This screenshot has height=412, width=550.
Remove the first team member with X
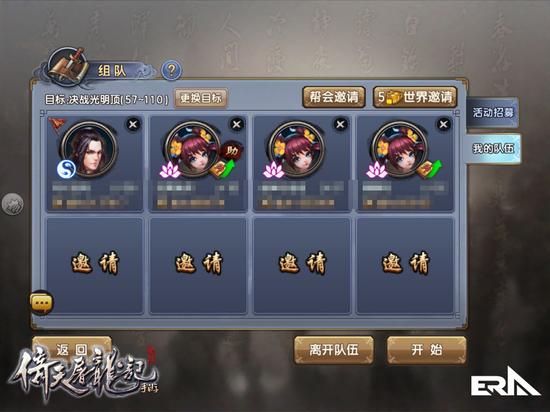coord(133,124)
